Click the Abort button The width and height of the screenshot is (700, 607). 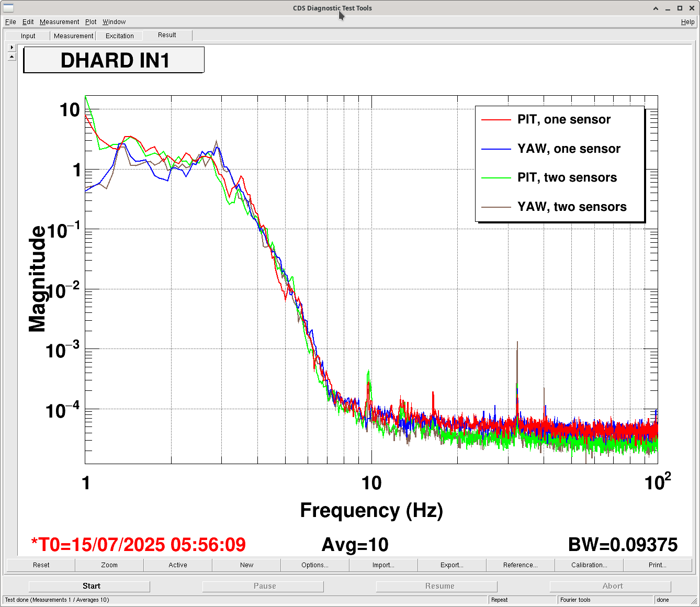coord(611,586)
